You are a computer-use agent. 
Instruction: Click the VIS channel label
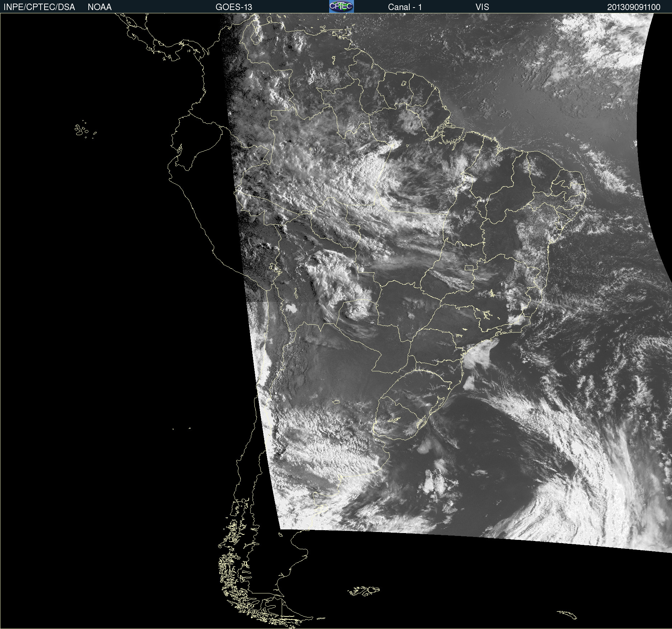tap(482, 7)
